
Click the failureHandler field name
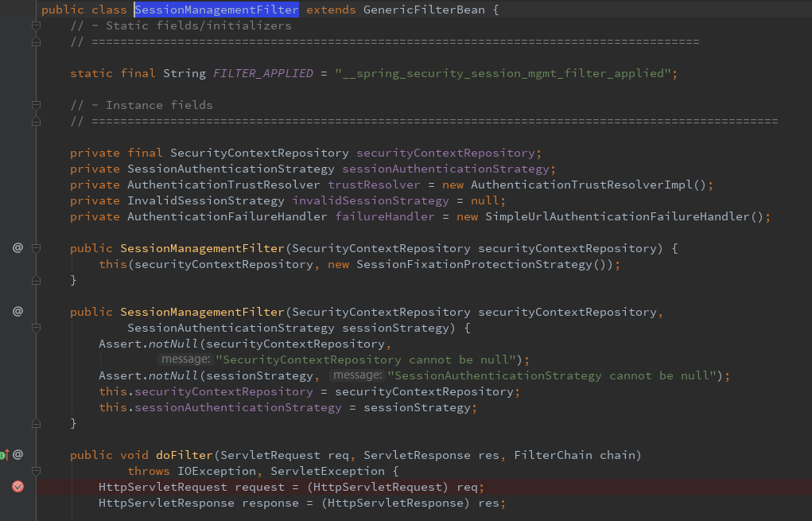385,216
